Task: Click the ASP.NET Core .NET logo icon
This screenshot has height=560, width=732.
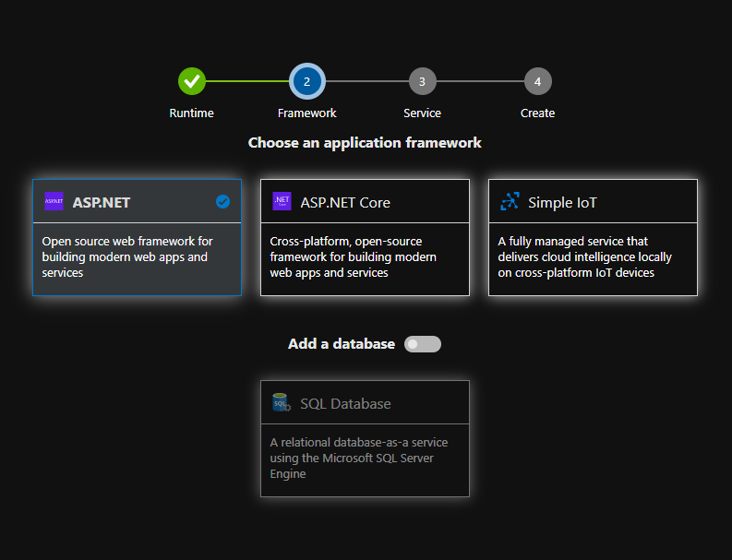Action: click(x=282, y=201)
